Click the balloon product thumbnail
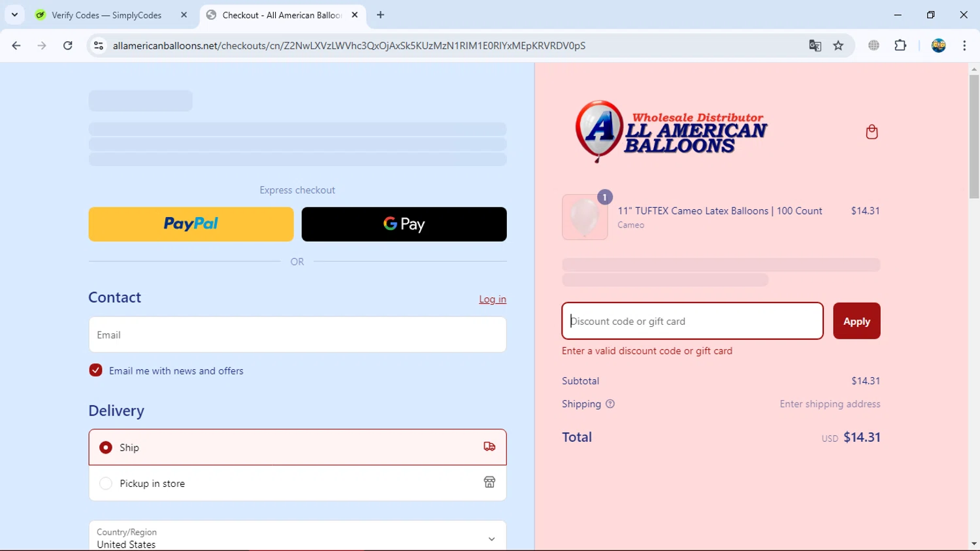The height and width of the screenshot is (551, 980). click(x=585, y=217)
